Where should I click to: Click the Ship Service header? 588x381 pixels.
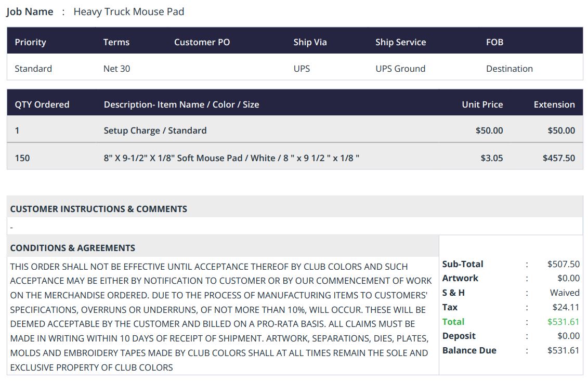point(400,42)
